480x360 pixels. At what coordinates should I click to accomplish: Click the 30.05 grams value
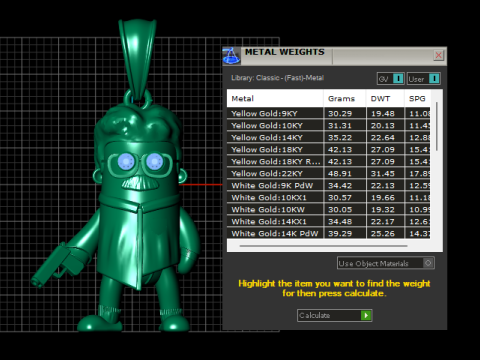(x=340, y=210)
